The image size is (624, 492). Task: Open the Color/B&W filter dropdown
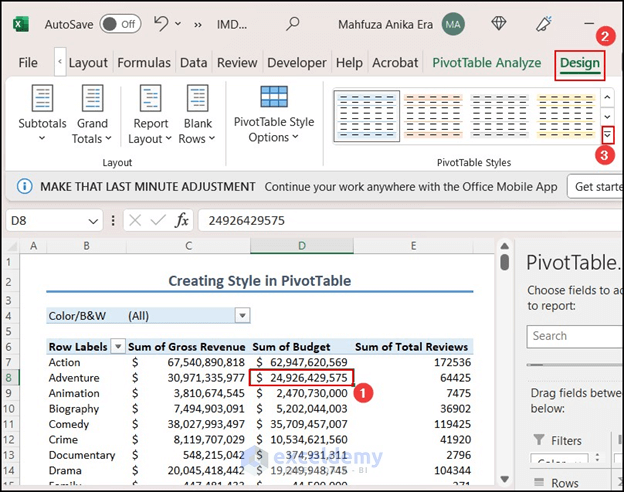[x=241, y=315]
